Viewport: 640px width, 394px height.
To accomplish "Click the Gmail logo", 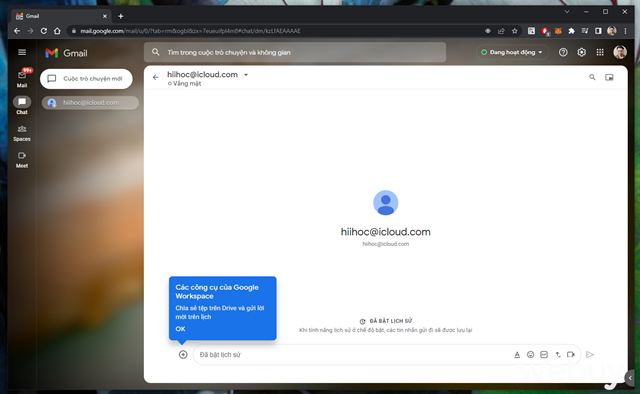I will tap(66, 53).
